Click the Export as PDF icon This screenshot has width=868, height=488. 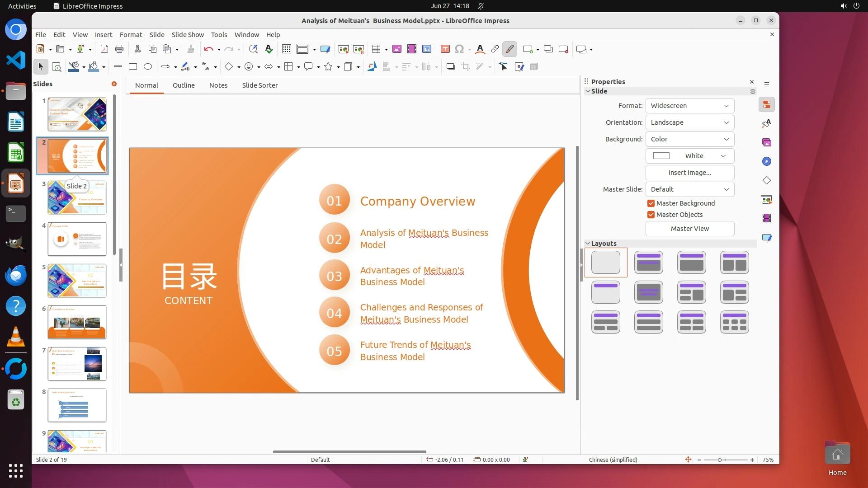[x=104, y=49]
